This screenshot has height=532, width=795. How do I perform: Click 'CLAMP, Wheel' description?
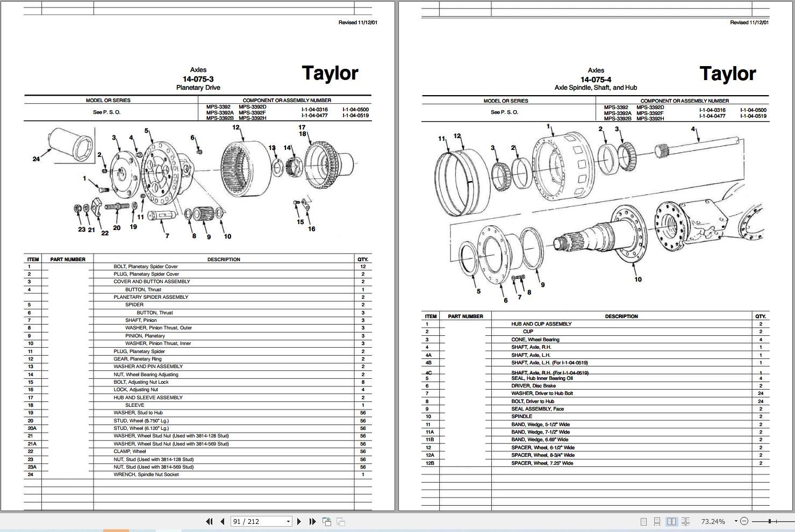click(x=130, y=451)
